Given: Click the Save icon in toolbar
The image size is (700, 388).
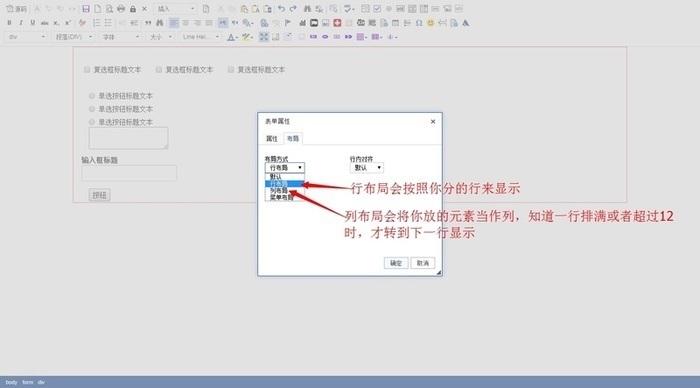Looking at the screenshot, I should (86, 8).
